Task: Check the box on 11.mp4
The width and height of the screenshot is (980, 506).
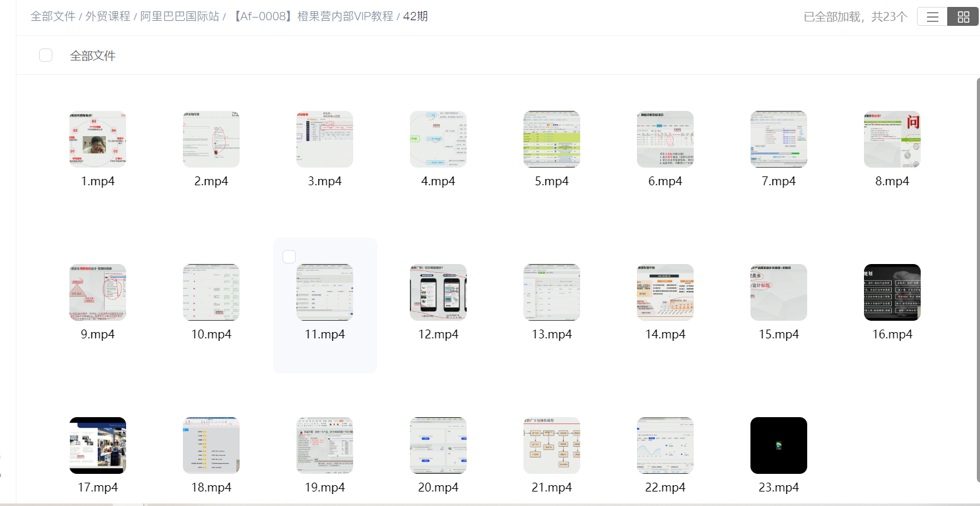Action: point(289,256)
